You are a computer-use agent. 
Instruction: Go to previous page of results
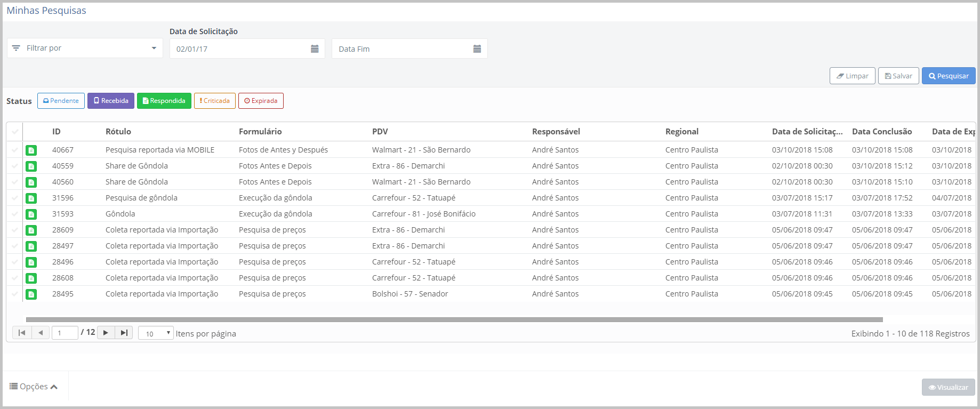click(41, 333)
